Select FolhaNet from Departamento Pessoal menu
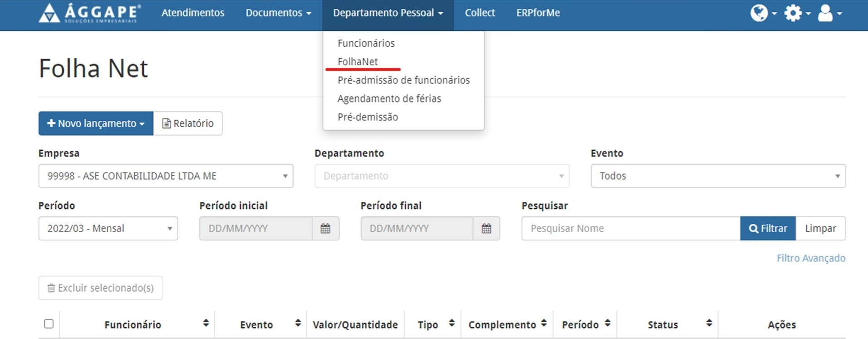The image size is (868, 339). pos(358,62)
